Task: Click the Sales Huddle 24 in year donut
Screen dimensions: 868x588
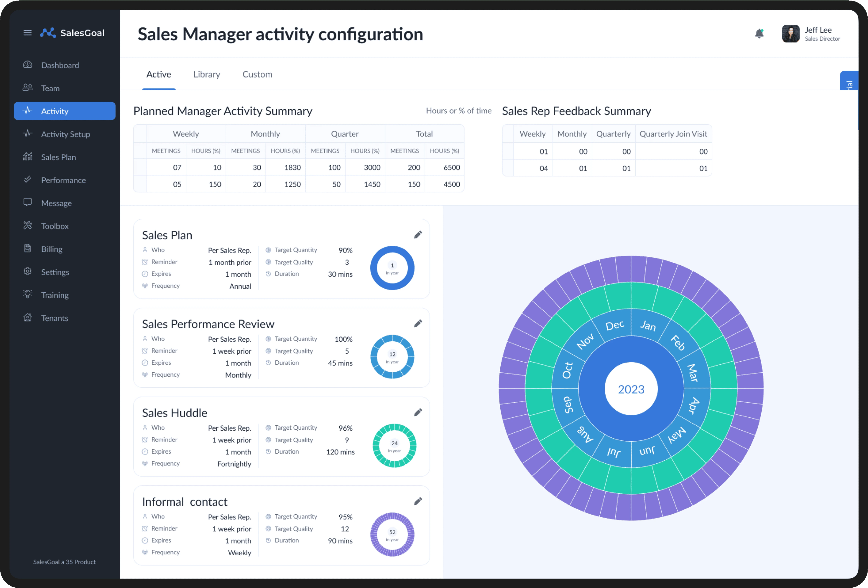Action: pos(394,446)
